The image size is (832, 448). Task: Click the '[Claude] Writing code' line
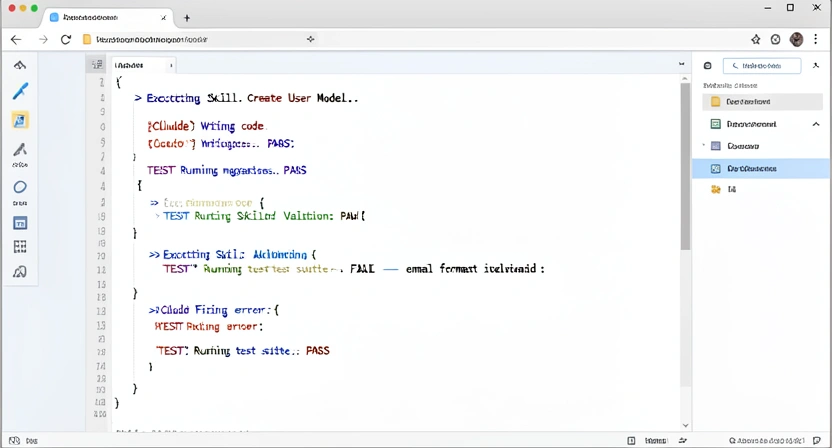[x=205, y=126]
